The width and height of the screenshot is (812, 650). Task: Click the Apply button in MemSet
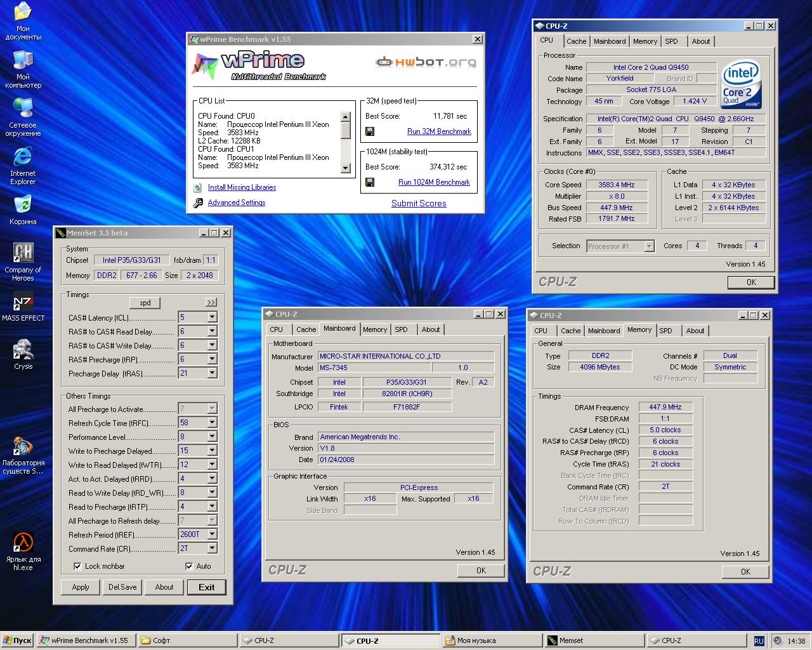(x=81, y=587)
